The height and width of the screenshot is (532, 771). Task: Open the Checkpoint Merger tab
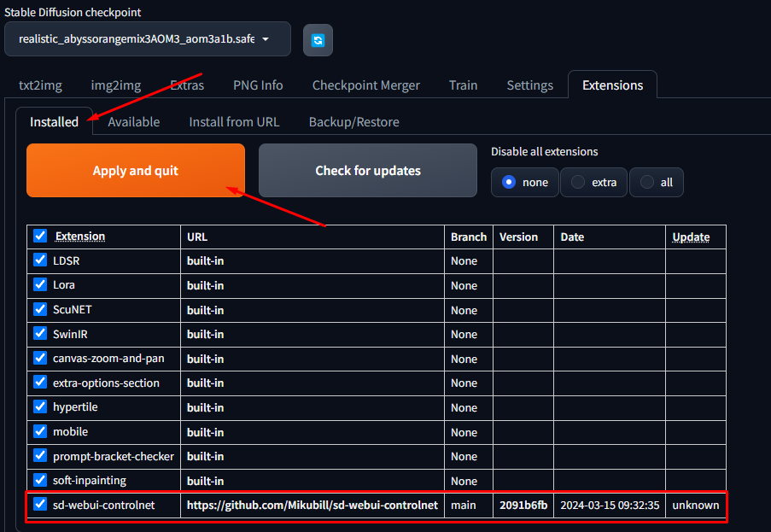pos(365,85)
